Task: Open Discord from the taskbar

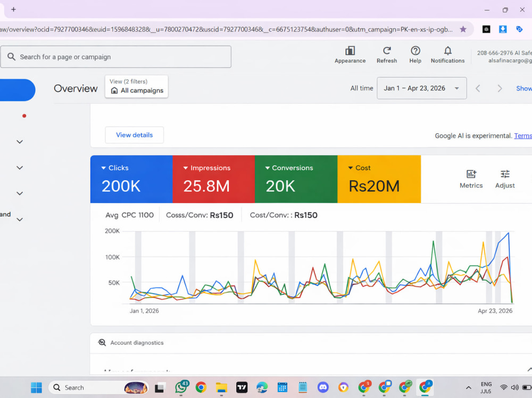Action: click(323, 387)
